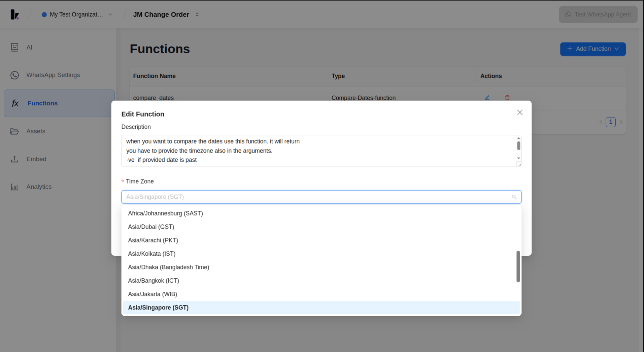Click Compare-Dates-function type cell

pos(363,98)
